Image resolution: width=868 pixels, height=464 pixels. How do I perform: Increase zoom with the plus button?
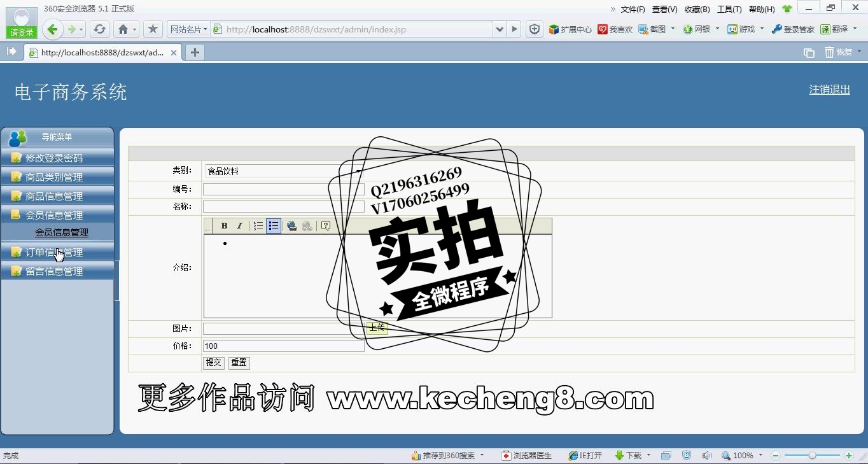click(849, 456)
